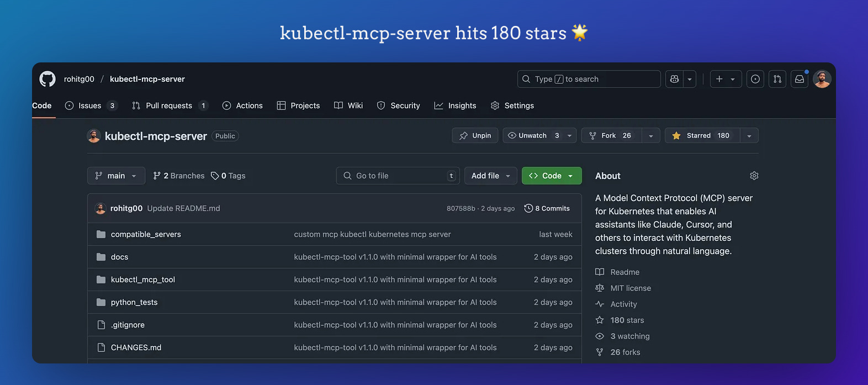The width and height of the screenshot is (868, 385).
Task: View the 8 Commits history
Action: pos(547,208)
